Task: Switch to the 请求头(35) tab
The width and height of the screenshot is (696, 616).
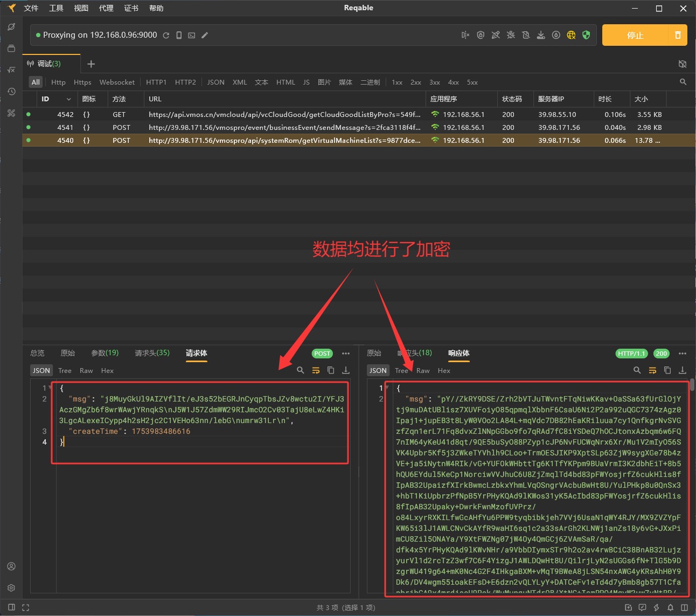Action: (152, 353)
